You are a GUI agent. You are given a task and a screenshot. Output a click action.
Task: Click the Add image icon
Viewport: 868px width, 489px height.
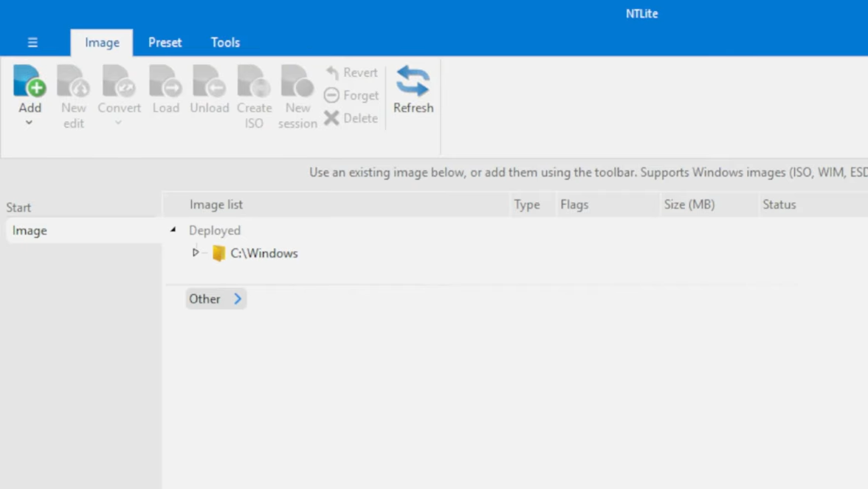[30, 81]
